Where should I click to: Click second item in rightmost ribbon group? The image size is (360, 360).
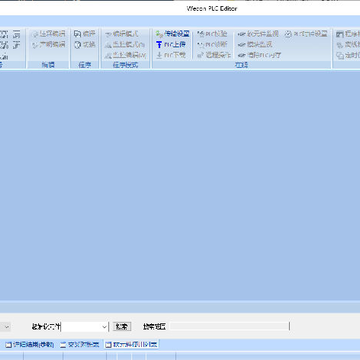click(x=348, y=44)
